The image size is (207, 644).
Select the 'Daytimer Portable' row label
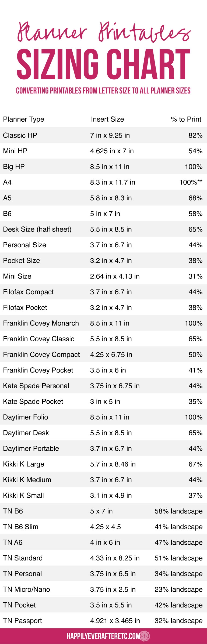pyautogui.click(x=31, y=448)
